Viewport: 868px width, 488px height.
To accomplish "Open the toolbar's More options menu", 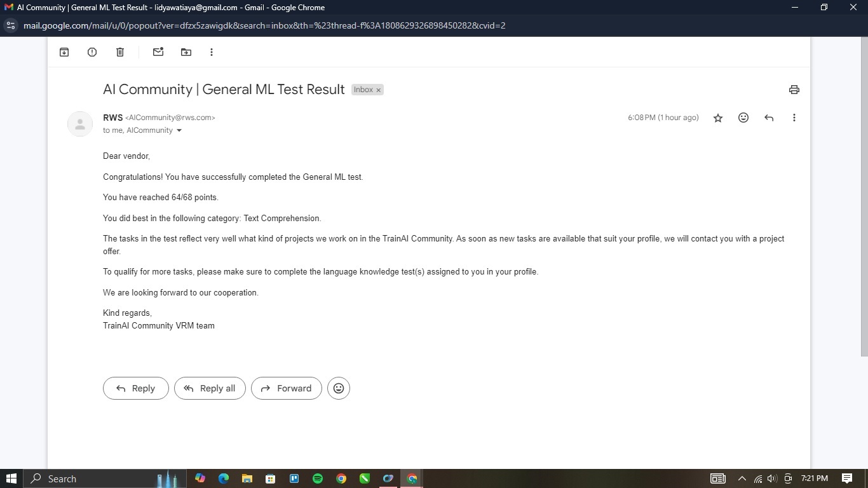I will click(212, 52).
